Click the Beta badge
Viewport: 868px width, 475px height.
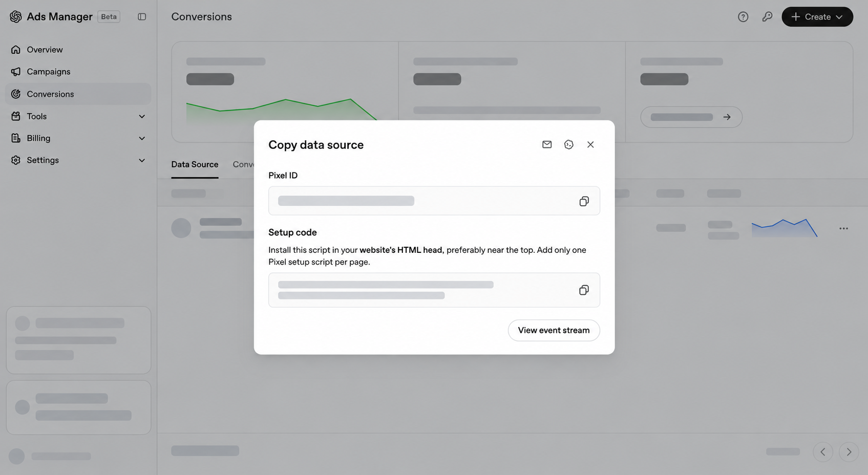click(x=109, y=17)
